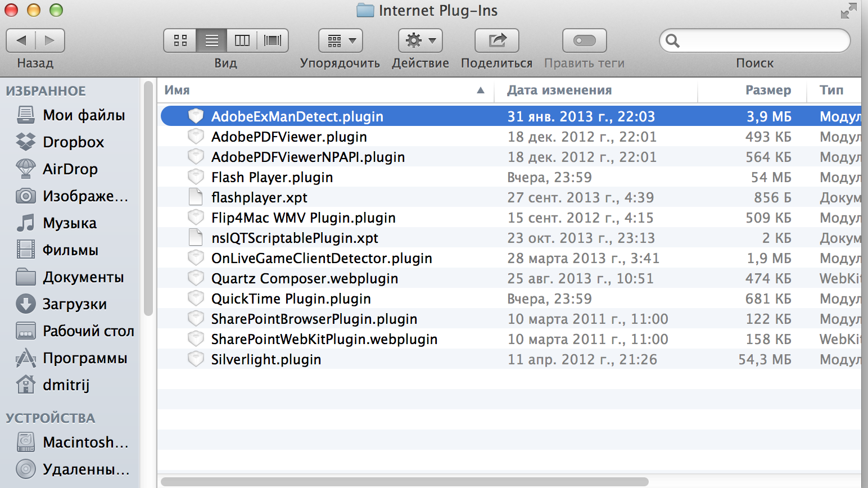Open the Arrange (Упорядочить) dropdown
Image resolution: width=868 pixels, height=488 pixels.
point(341,40)
